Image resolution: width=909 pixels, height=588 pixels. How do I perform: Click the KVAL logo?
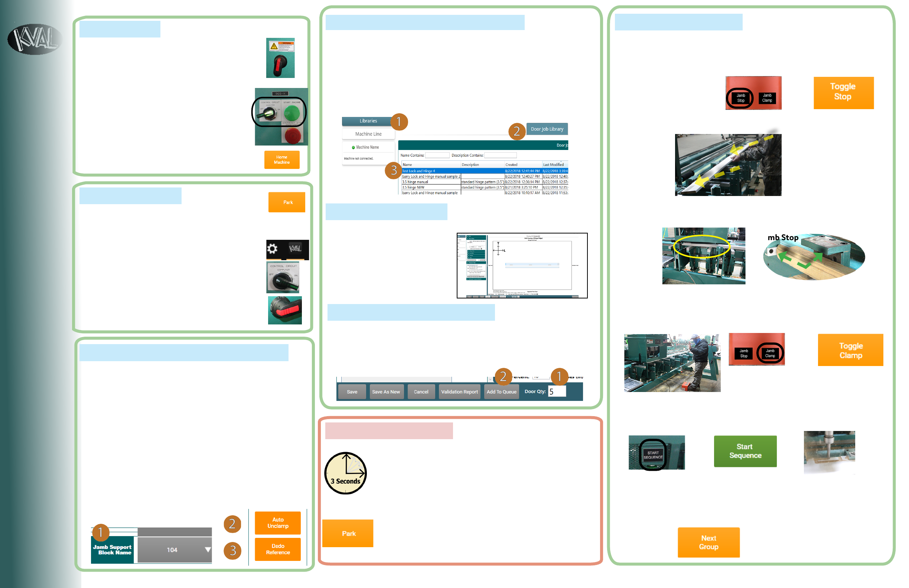pyautogui.click(x=35, y=39)
